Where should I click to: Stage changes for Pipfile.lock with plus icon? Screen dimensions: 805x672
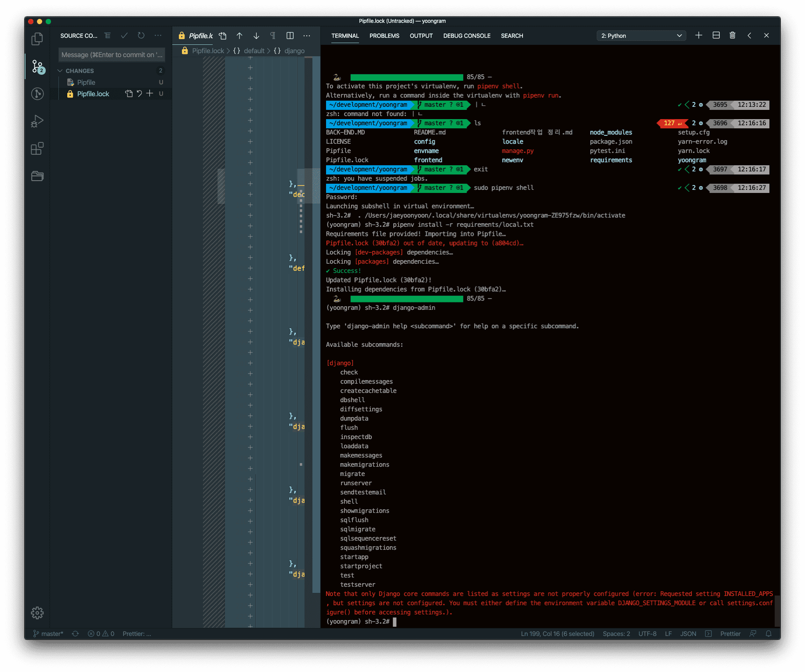pos(150,94)
